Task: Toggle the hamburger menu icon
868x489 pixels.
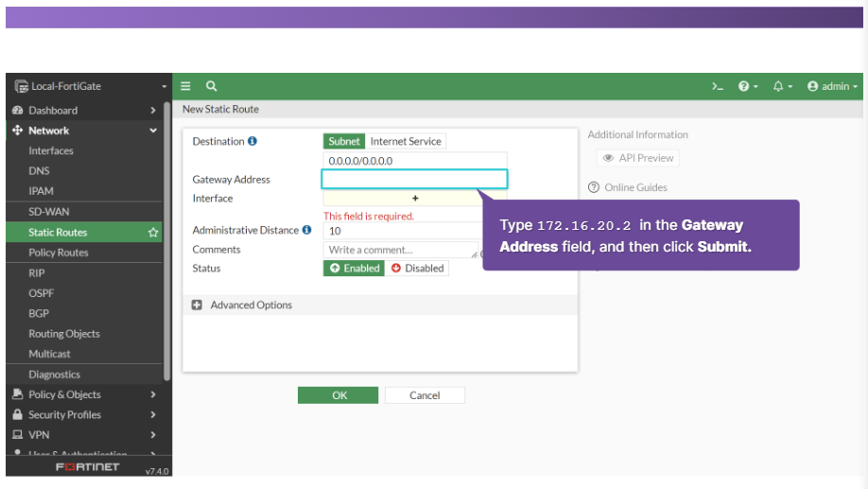Action: tap(185, 86)
